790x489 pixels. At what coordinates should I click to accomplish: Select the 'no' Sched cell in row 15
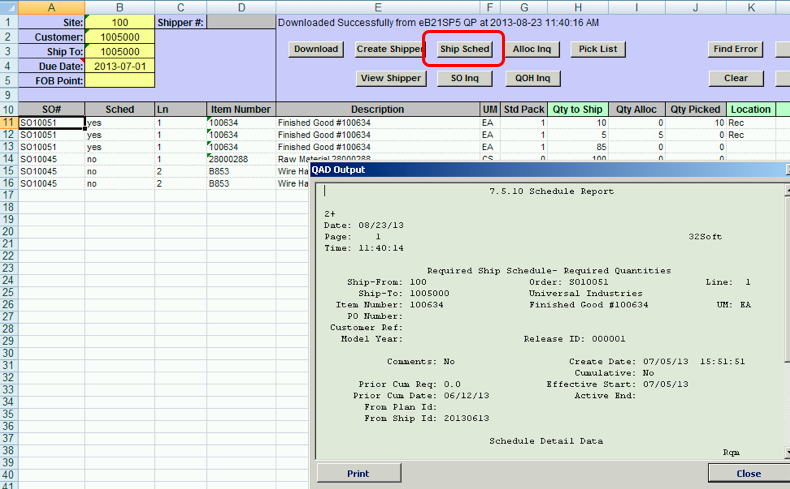click(x=120, y=171)
